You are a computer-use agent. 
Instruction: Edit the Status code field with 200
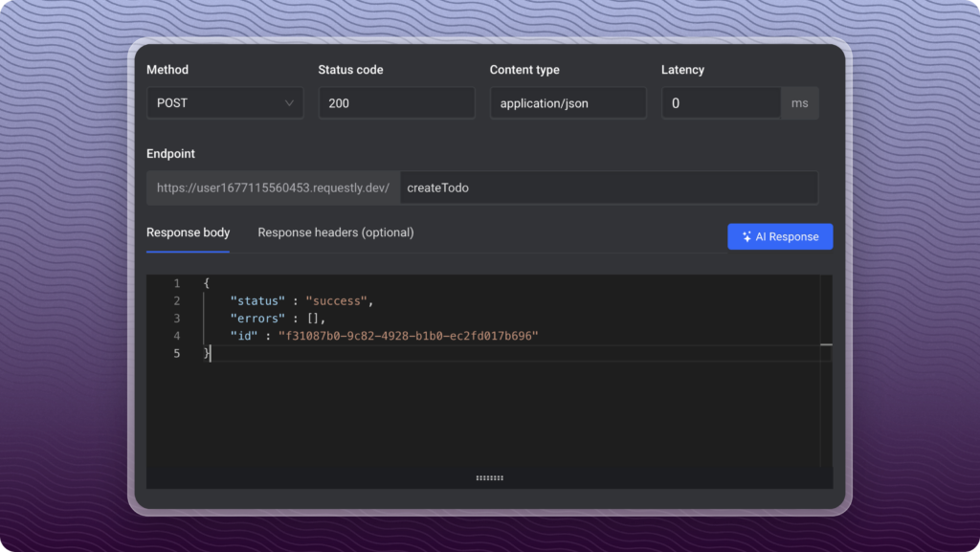pos(397,103)
